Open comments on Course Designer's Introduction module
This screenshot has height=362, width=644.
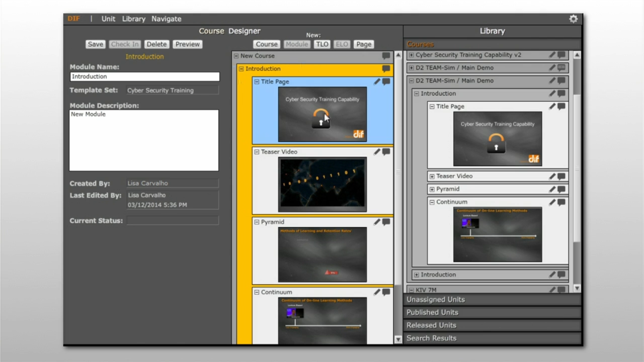click(x=386, y=69)
